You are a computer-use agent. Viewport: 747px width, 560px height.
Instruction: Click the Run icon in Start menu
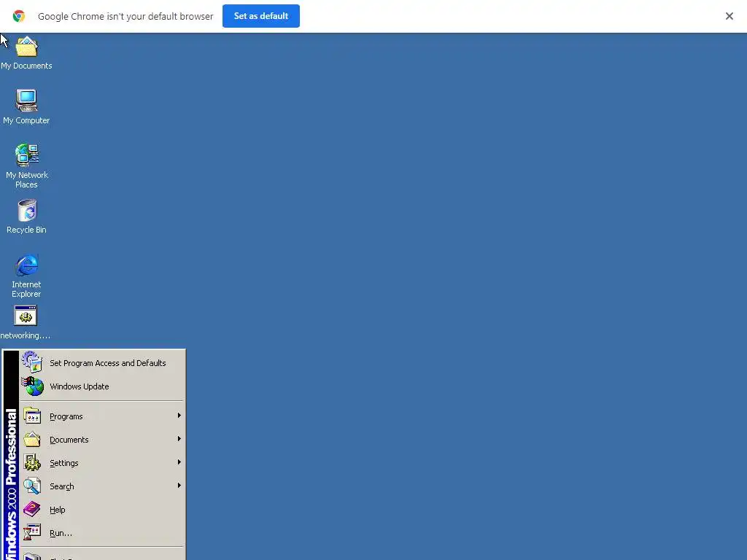point(32,532)
